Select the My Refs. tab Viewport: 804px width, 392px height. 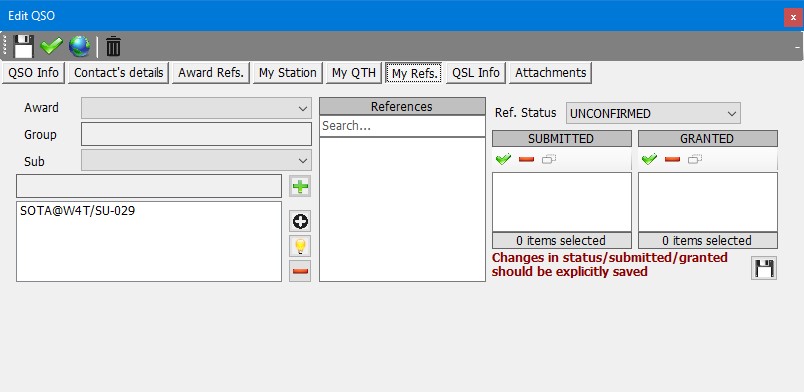pos(414,73)
